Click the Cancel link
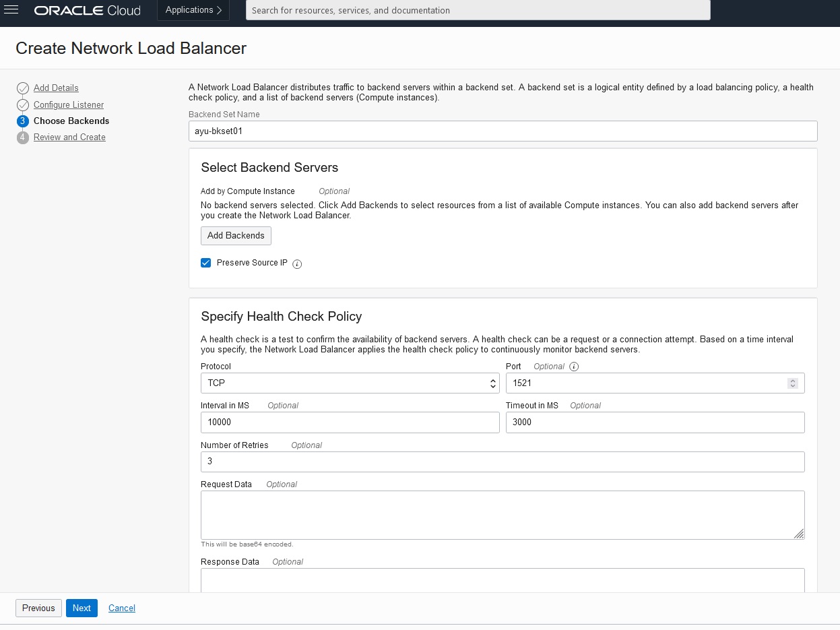The height and width of the screenshot is (630, 840). point(122,608)
